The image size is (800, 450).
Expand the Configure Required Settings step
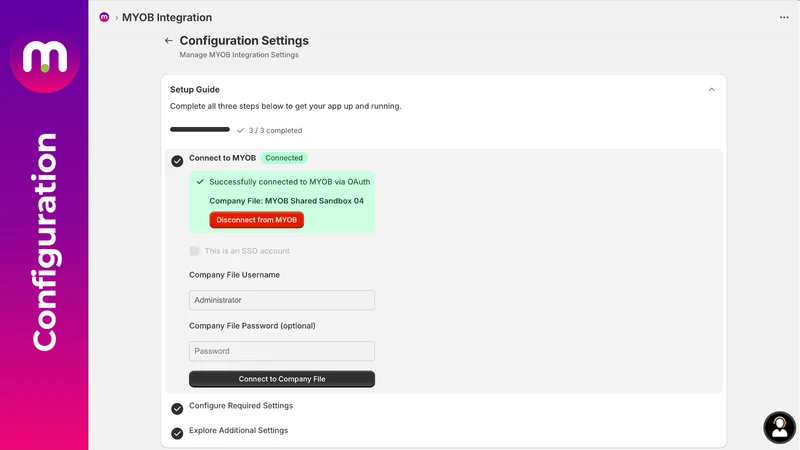point(241,406)
